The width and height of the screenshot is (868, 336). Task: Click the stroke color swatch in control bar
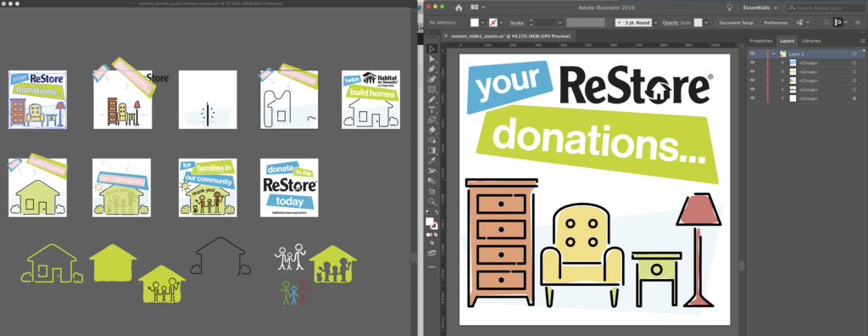pyautogui.click(x=493, y=22)
